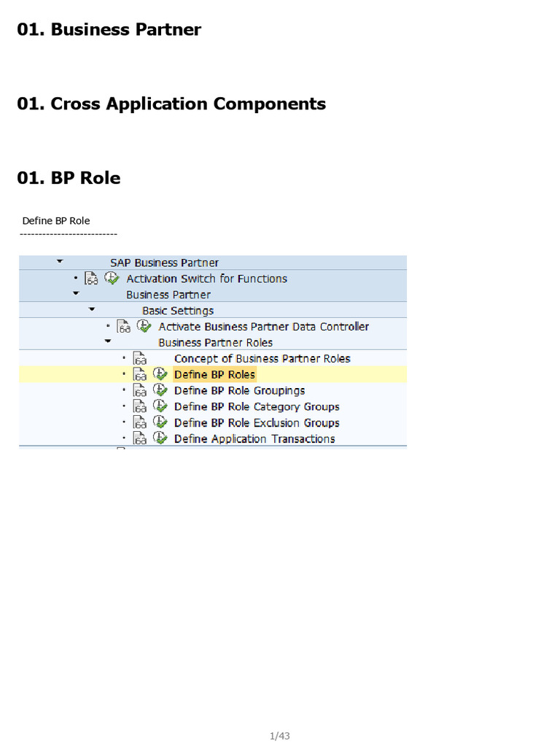
Task: Open documentation icon for Concept of Business Partner Roles
Action: pyautogui.click(x=139, y=358)
